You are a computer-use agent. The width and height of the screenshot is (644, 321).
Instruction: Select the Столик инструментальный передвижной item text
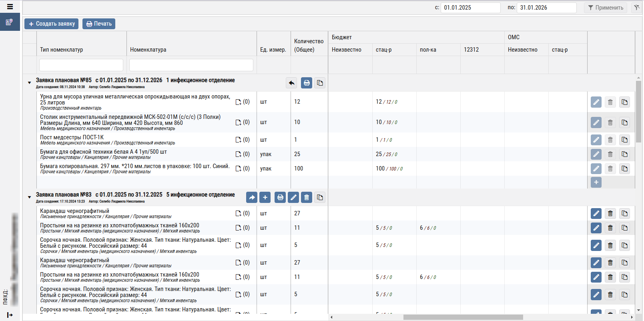130,120
